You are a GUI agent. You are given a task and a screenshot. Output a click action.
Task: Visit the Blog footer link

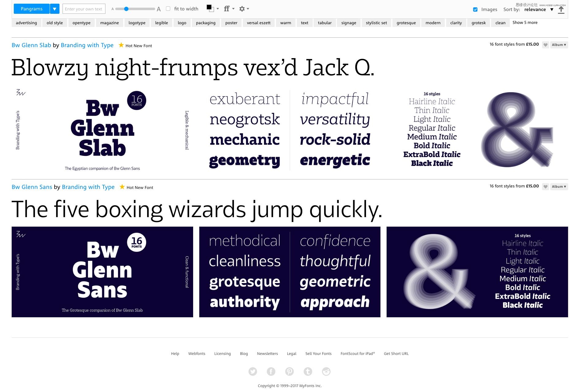pos(244,353)
